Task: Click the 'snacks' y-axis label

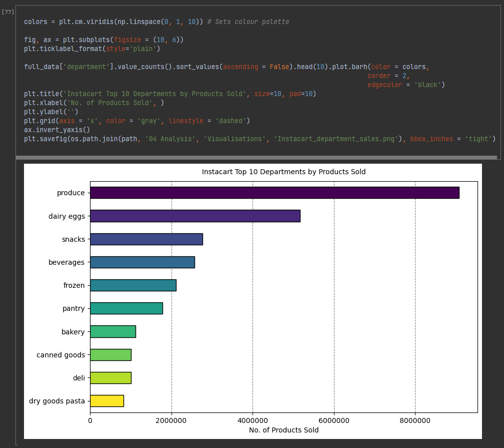Action: click(x=73, y=239)
